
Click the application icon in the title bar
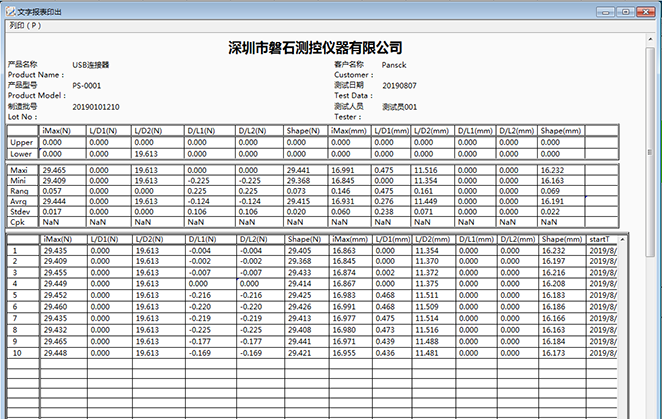(x=9, y=9)
